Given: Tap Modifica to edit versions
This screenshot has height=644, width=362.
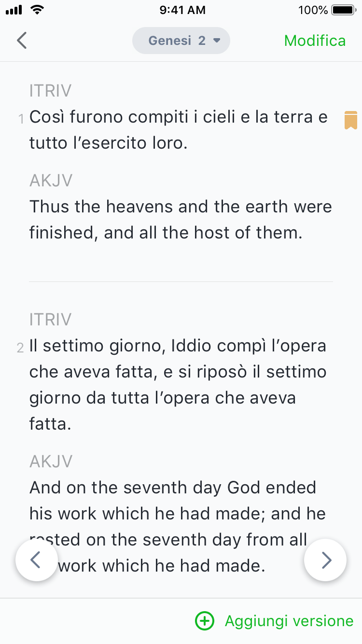Looking at the screenshot, I should (x=315, y=41).
